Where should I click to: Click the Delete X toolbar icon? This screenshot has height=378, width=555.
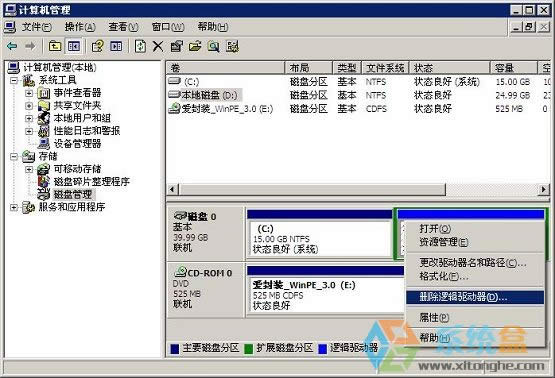coord(158,46)
